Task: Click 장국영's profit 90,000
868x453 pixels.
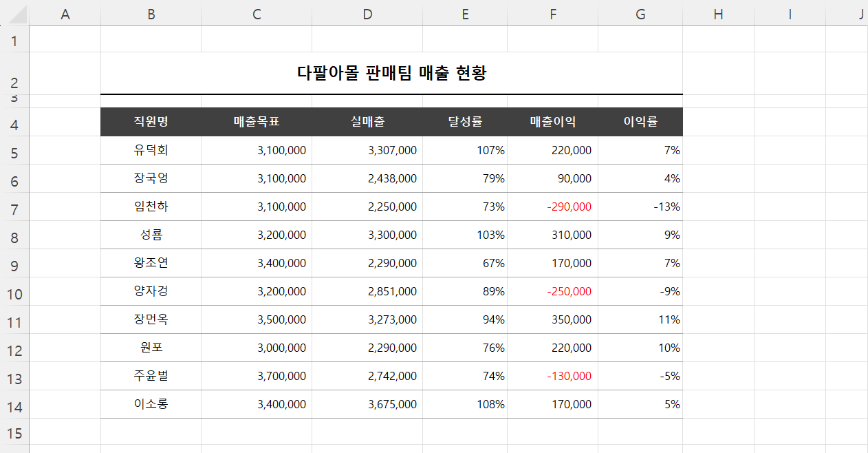Action: 574,178
